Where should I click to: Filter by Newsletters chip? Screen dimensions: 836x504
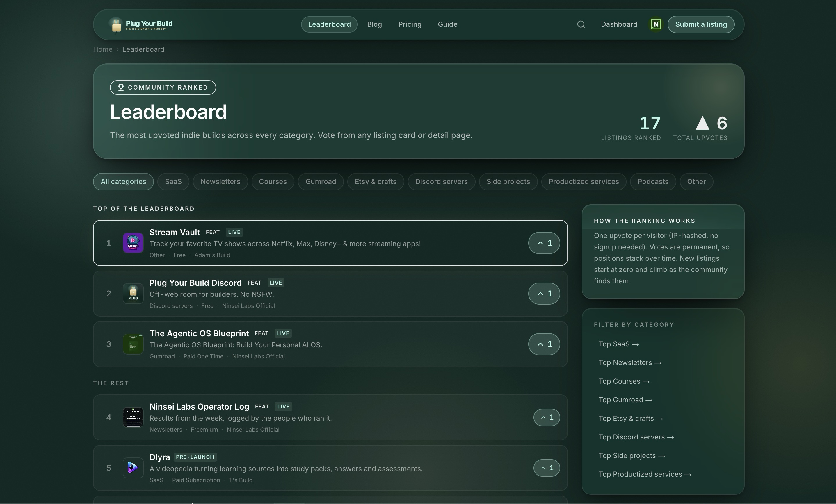220,182
